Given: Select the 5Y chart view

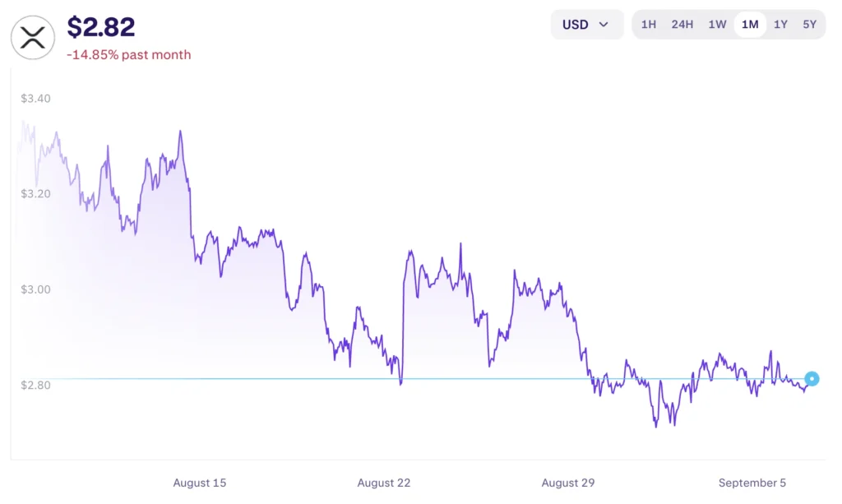Looking at the screenshot, I should click(x=810, y=25).
